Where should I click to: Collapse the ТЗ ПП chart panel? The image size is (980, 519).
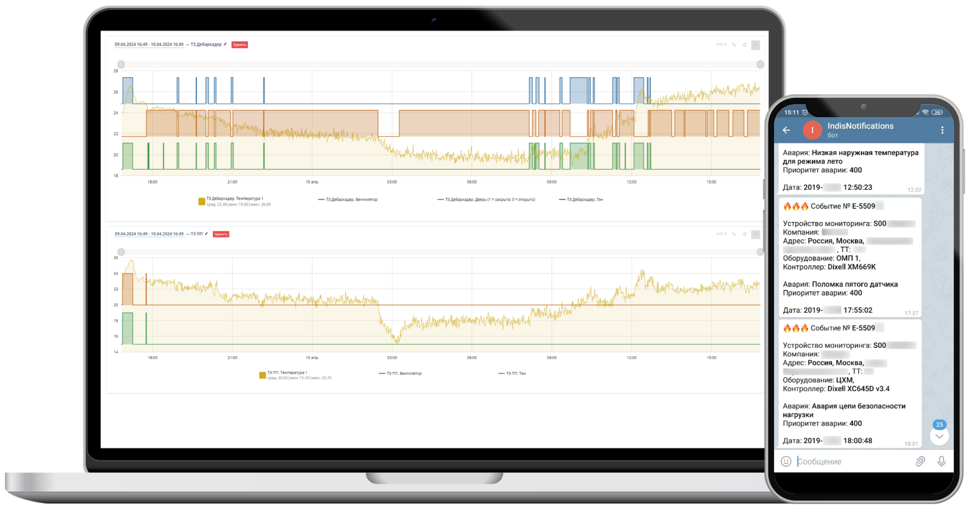pyautogui.click(x=755, y=234)
